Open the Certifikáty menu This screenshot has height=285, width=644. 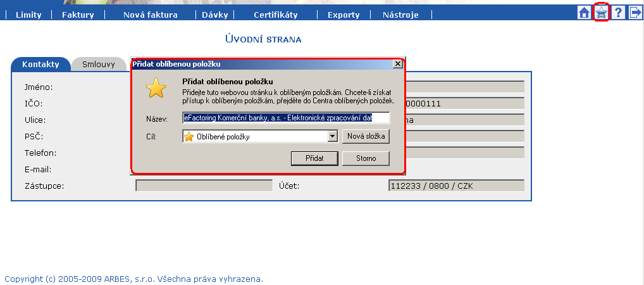tap(276, 15)
